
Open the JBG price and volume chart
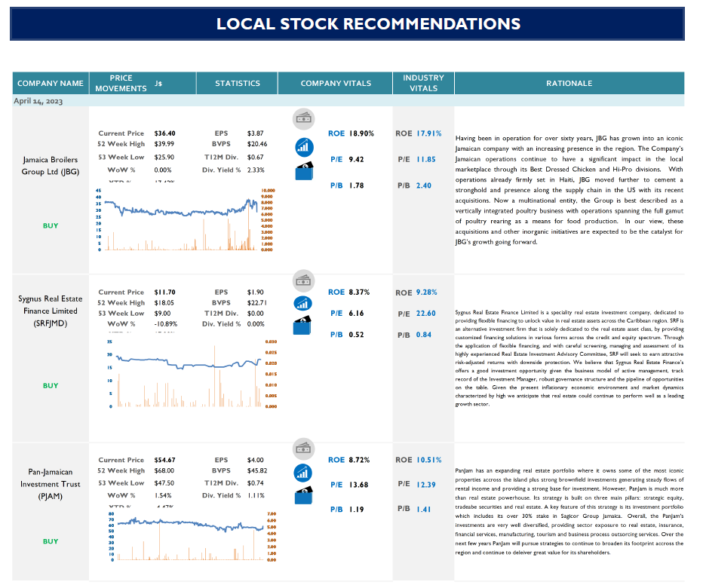tap(185, 219)
